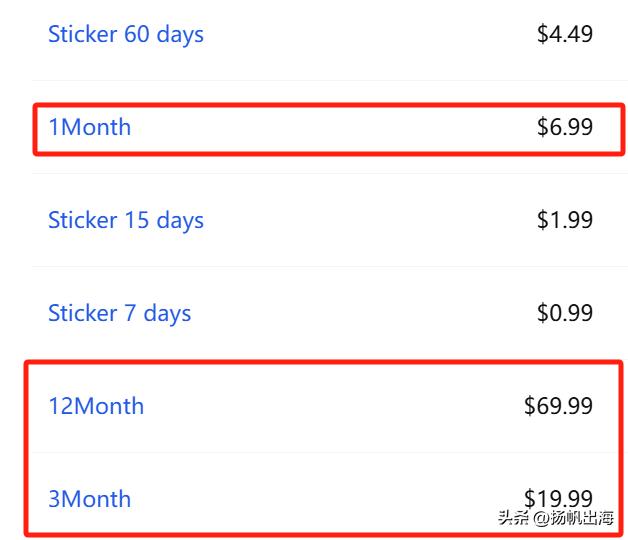Click the @扬帆出海 watermark handle
This screenshot has height=540, width=628.
[574, 518]
